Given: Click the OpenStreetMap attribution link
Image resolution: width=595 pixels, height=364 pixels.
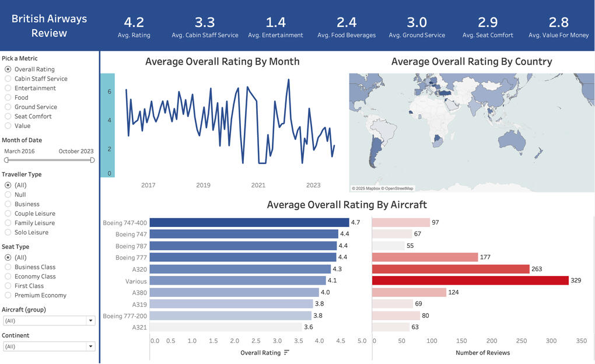Looking at the screenshot, I should pyautogui.click(x=397, y=188).
